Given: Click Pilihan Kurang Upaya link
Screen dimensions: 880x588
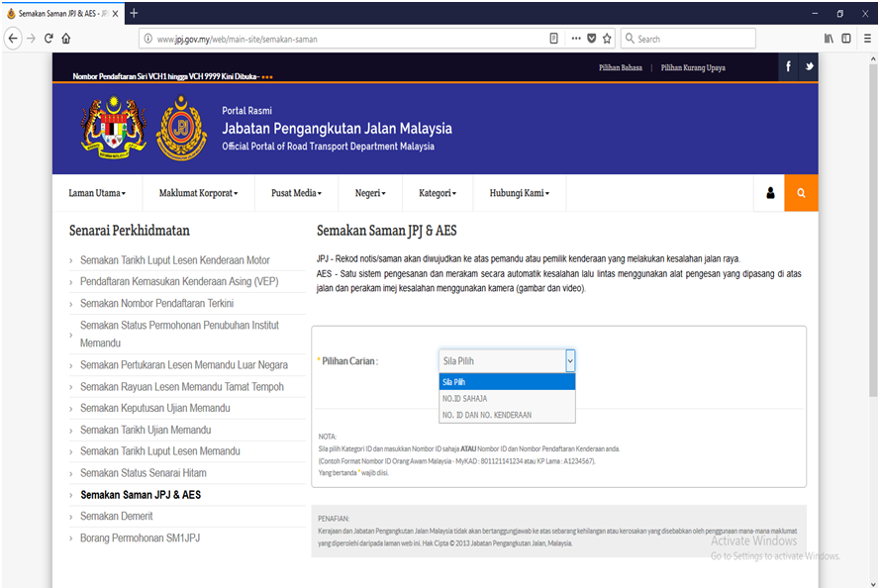Looking at the screenshot, I should pos(693,67).
